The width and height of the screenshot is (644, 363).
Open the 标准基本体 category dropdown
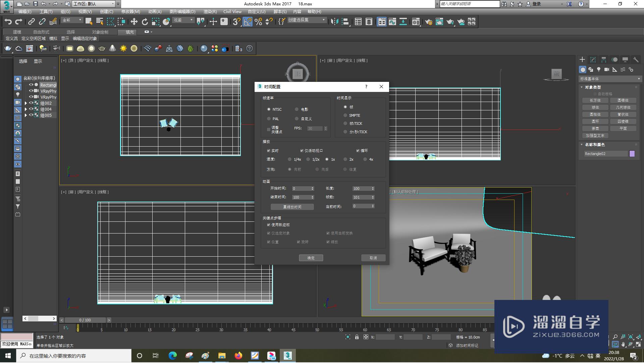610,79
